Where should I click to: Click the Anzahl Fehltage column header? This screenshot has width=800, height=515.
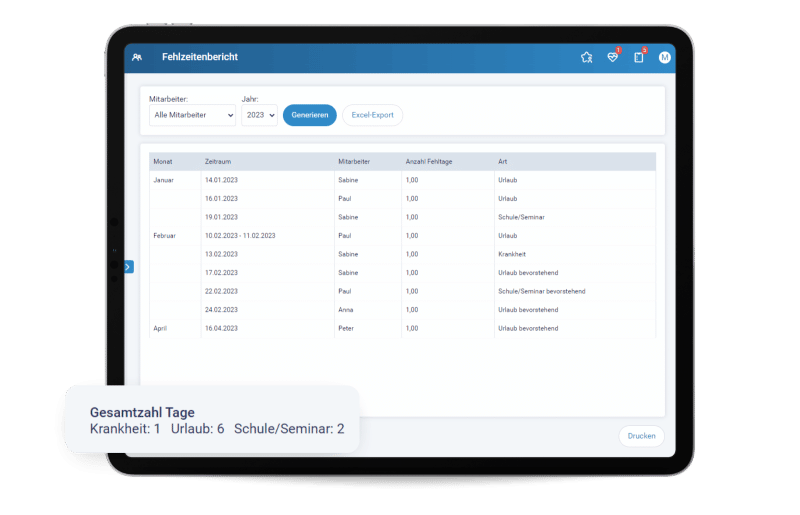[429, 161]
